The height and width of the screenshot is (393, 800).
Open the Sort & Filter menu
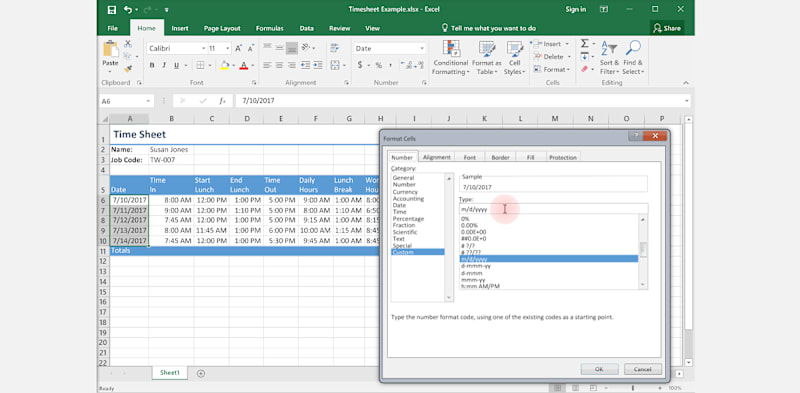[609, 58]
